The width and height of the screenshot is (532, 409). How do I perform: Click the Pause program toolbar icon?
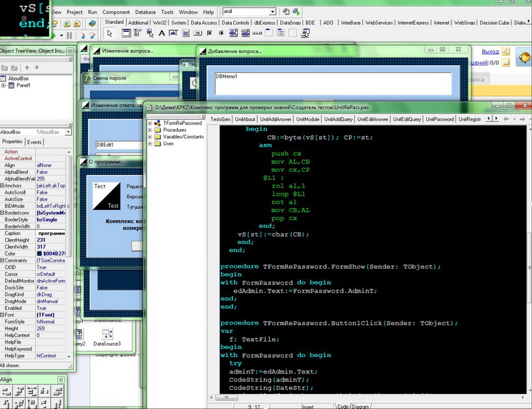coord(69,35)
